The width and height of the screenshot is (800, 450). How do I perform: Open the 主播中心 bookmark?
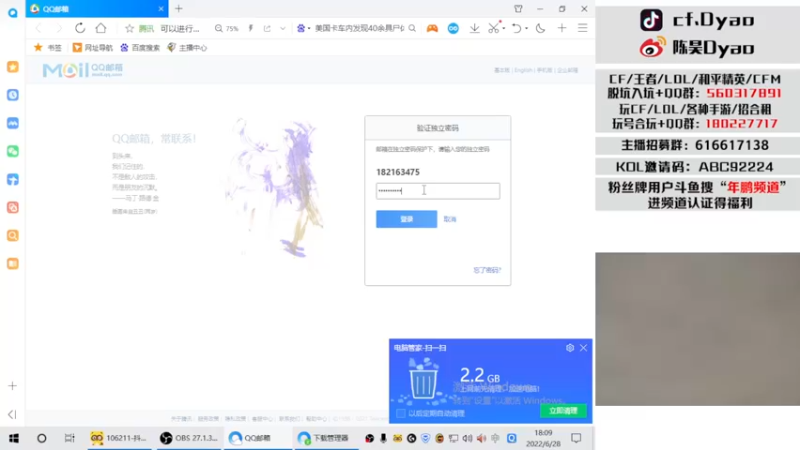coord(187,47)
